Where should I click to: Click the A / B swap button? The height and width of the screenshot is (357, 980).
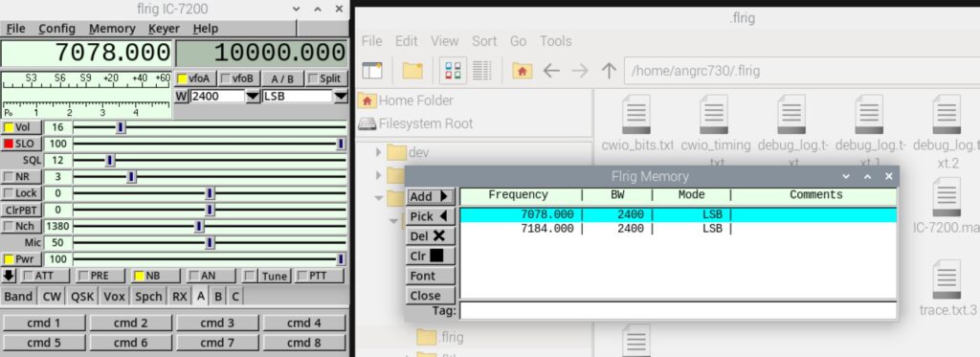[282, 78]
